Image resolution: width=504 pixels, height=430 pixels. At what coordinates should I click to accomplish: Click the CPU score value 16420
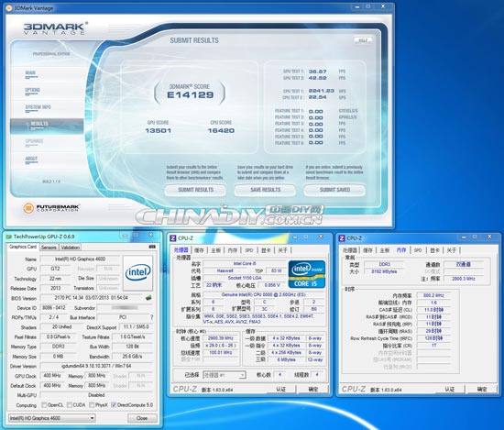click(x=221, y=130)
